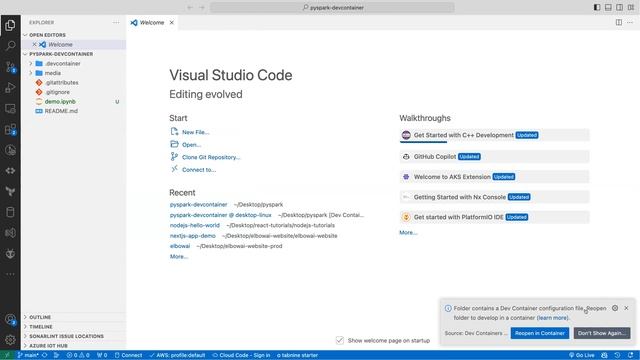Dismiss the Dev Container notification
The height and width of the screenshot is (360, 640).
626,308
